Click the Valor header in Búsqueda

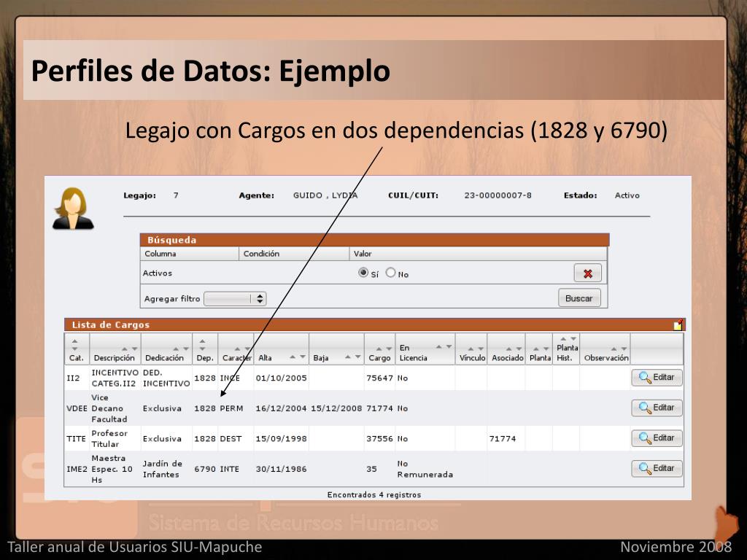tap(479, 254)
